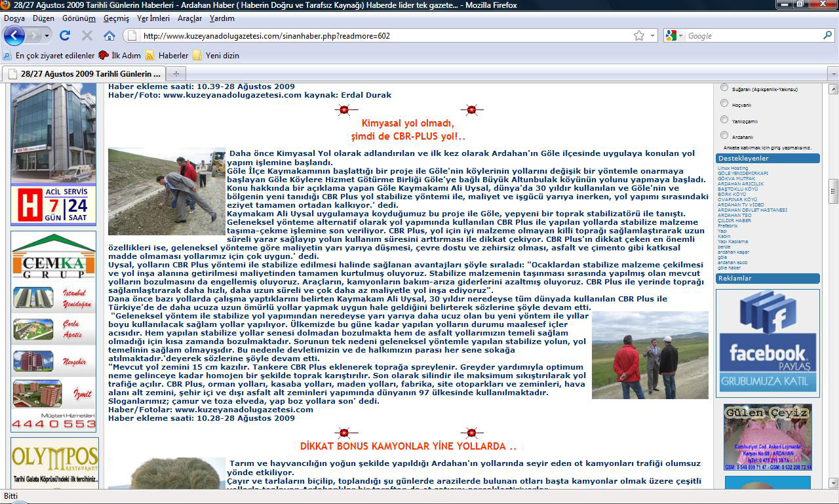Click the Gülen Çeyiz advertisement

pos(768,437)
